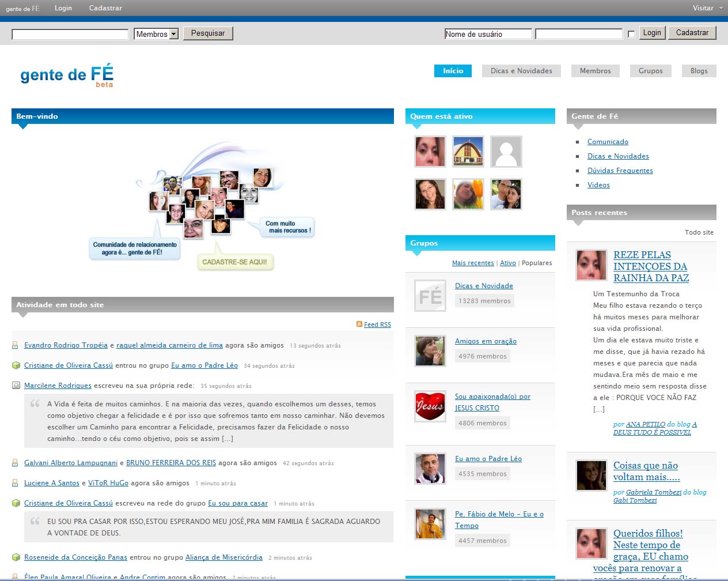Open the Membros search type dropdown

[x=173, y=34]
